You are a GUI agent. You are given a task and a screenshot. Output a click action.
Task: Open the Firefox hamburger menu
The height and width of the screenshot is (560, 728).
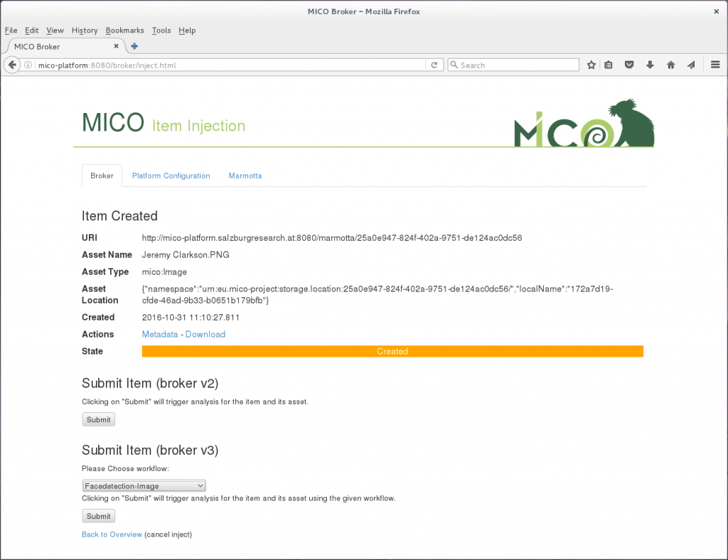[715, 65]
